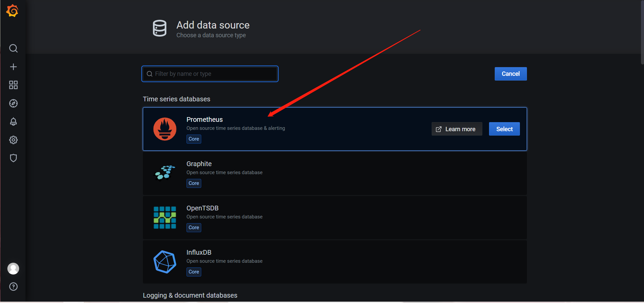Open the Dashboards grid icon
Viewport: 644px width, 303px height.
coord(13,85)
